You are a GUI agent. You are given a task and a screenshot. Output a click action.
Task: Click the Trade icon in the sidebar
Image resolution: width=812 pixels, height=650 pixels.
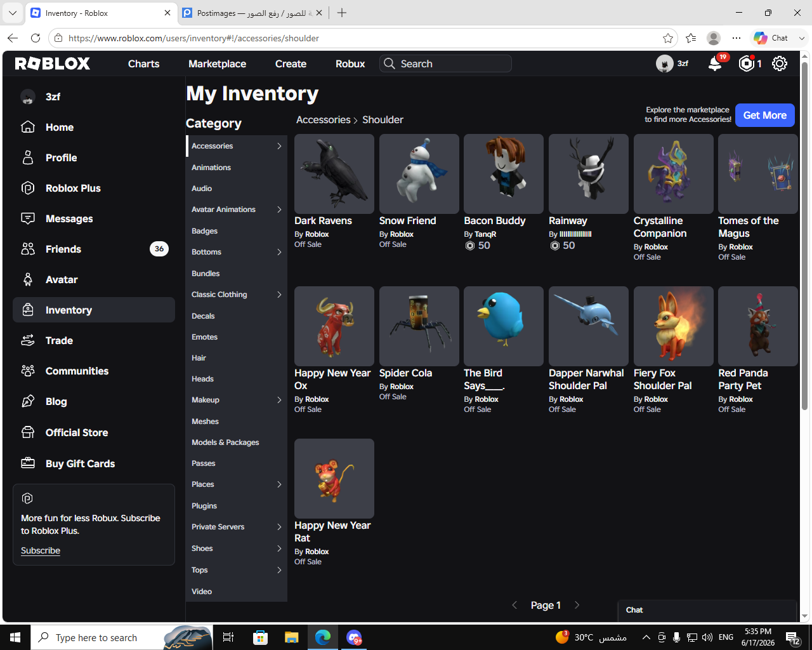[x=28, y=340]
